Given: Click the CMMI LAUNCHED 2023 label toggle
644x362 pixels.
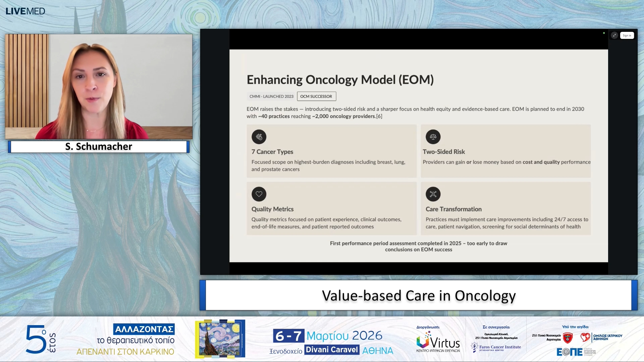Looking at the screenshot, I should (x=271, y=96).
